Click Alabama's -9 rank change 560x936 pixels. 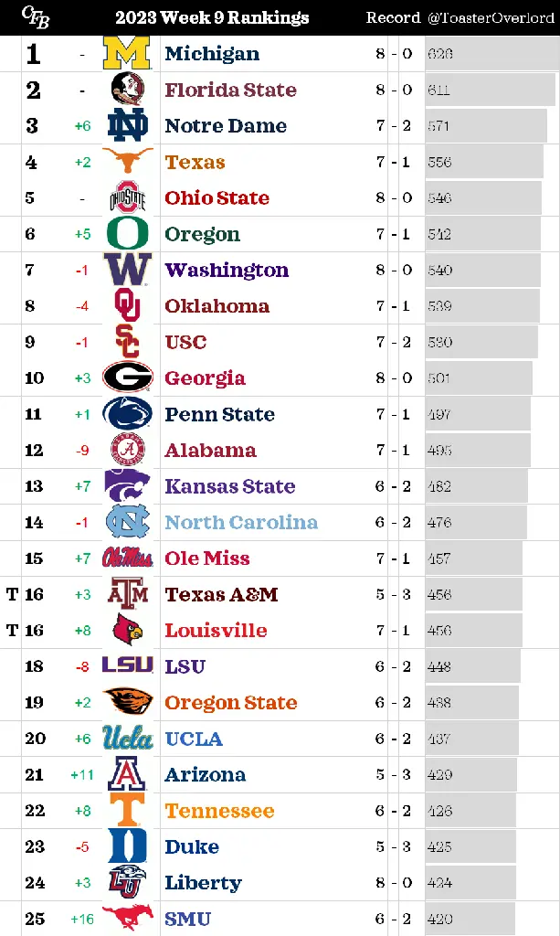(x=82, y=450)
